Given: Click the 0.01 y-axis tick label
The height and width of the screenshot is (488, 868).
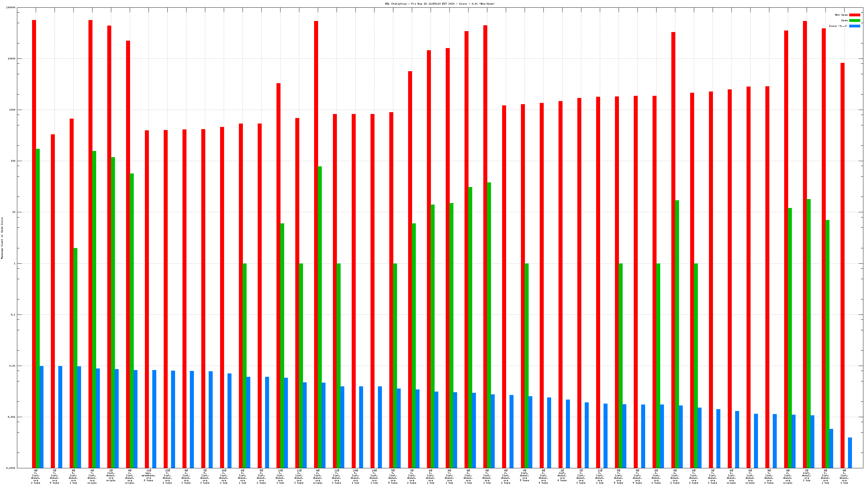Looking at the screenshot, I should 12,366.
